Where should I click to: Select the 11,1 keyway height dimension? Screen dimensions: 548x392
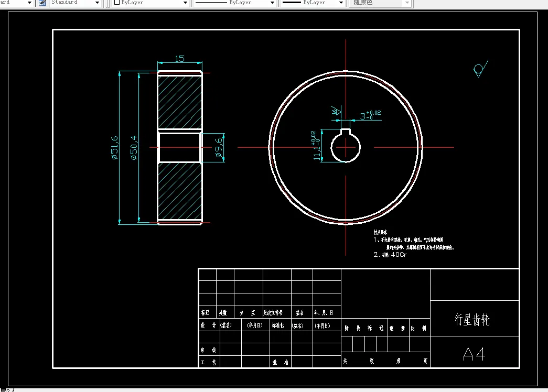316,146
